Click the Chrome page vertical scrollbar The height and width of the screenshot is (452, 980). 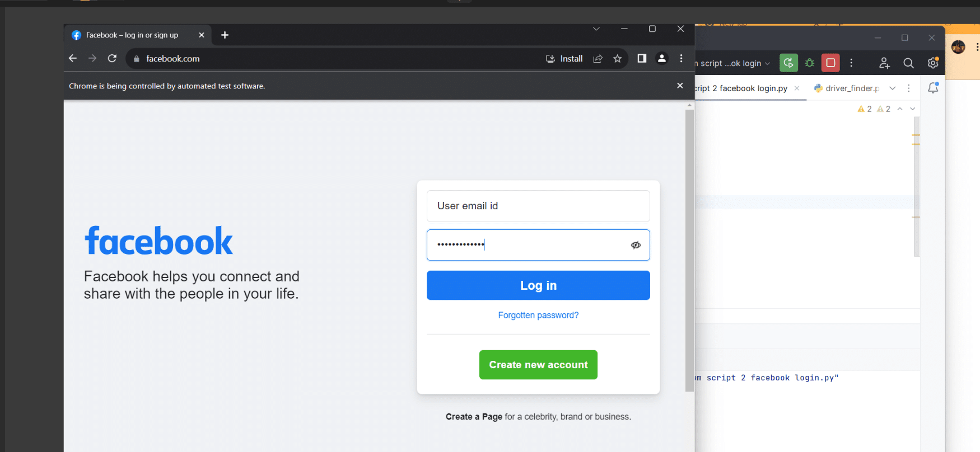point(689,252)
